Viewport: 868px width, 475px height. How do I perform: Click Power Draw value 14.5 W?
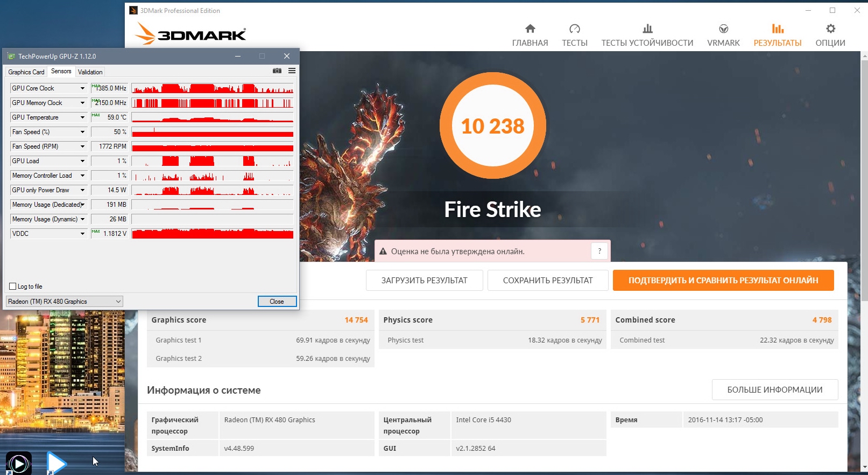click(x=109, y=190)
